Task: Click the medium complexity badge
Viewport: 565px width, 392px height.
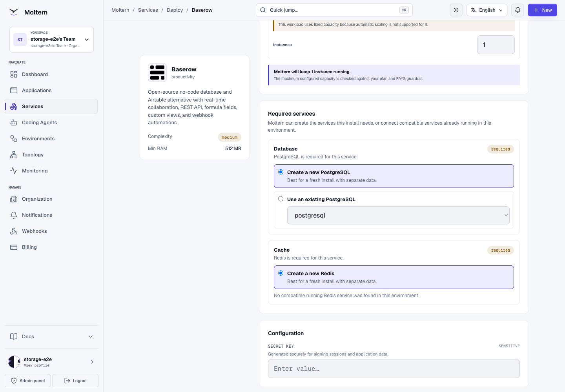Action: (230, 137)
